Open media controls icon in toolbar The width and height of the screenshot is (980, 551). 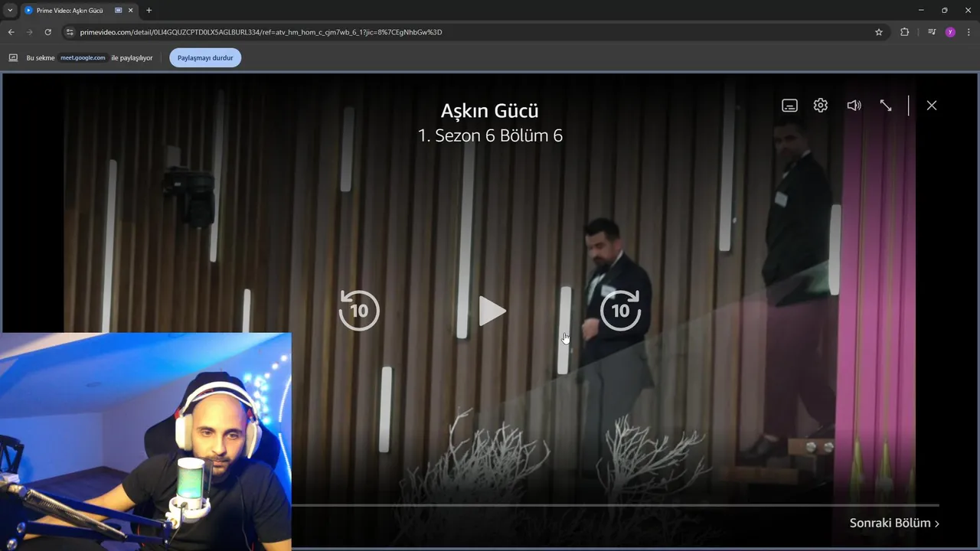[932, 32]
